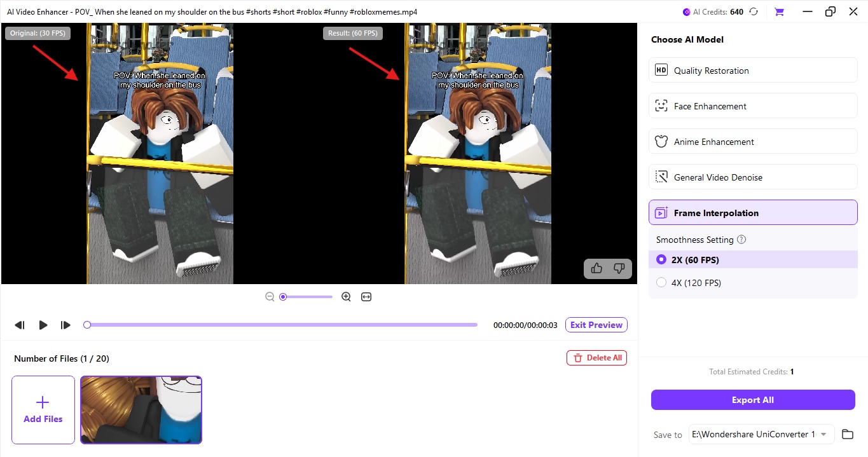Click the Total Estimated Credits text
The width and height of the screenshot is (868, 457).
tap(752, 372)
